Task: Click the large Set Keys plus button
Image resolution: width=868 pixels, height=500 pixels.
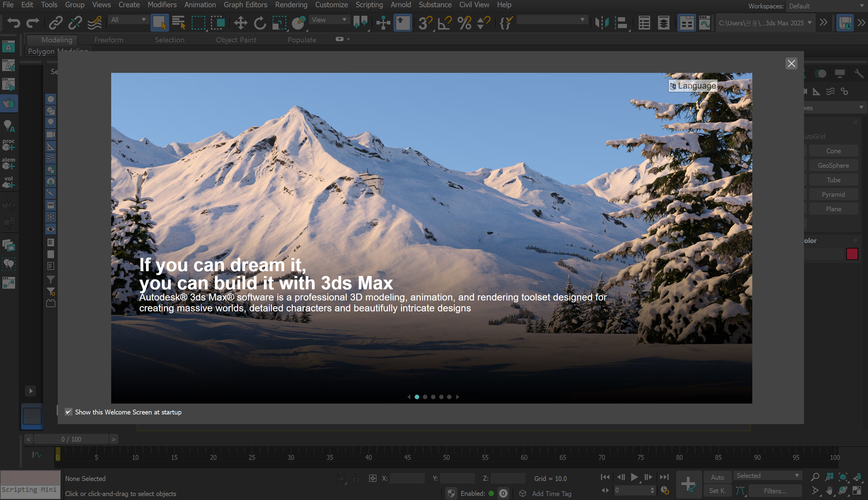Action: [x=689, y=485]
